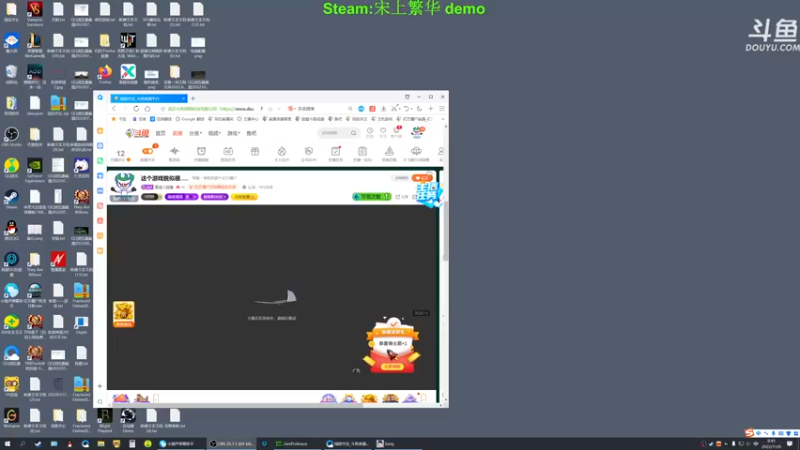Expand the 分类 dropdown in Douyu nav

click(x=195, y=133)
